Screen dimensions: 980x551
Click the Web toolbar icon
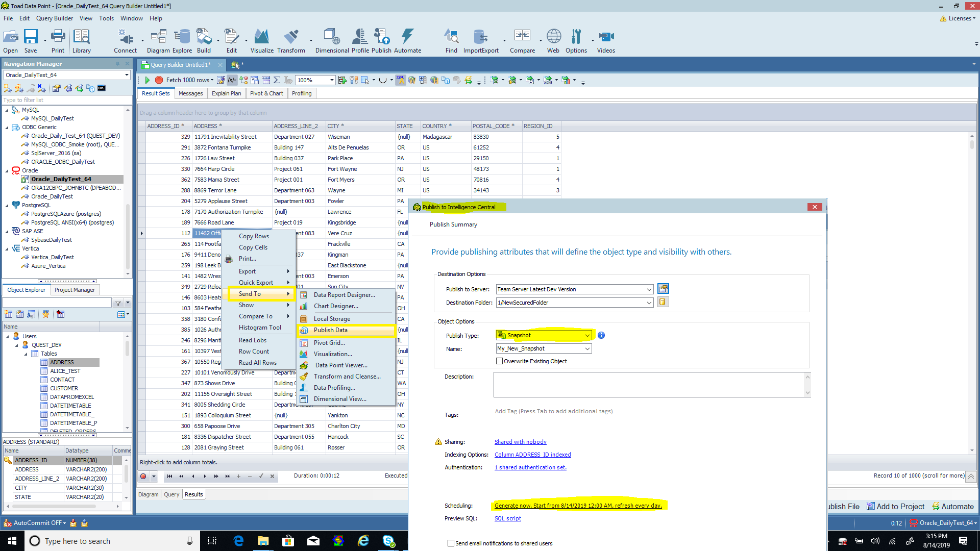point(553,41)
